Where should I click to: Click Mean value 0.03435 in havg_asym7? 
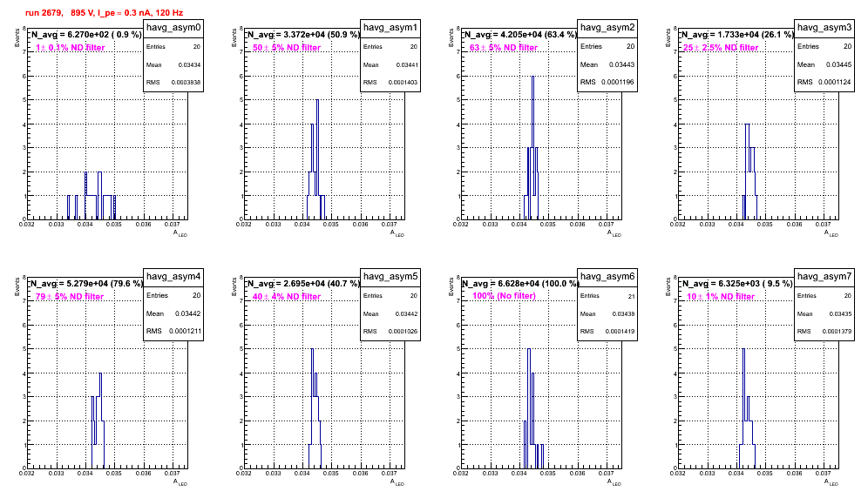[x=840, y=313]
